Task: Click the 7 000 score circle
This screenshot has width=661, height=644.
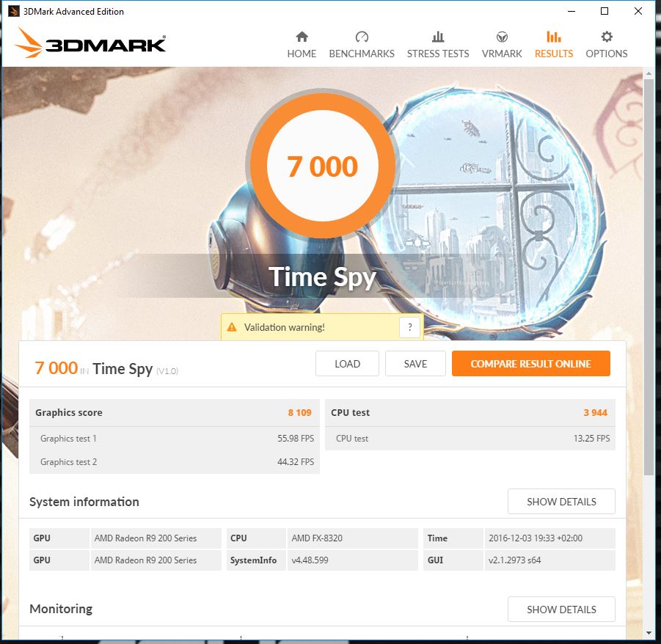Action: [x=323, y=166]
